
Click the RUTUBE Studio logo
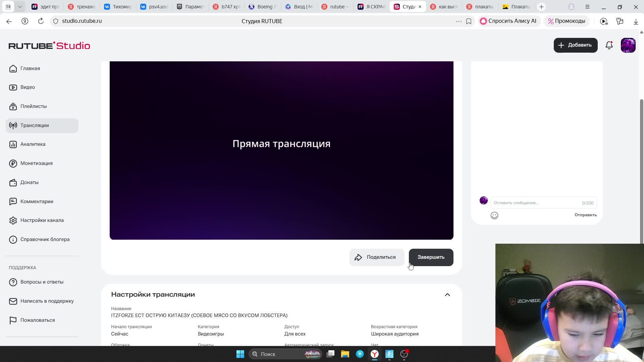[x=49, y=46]
